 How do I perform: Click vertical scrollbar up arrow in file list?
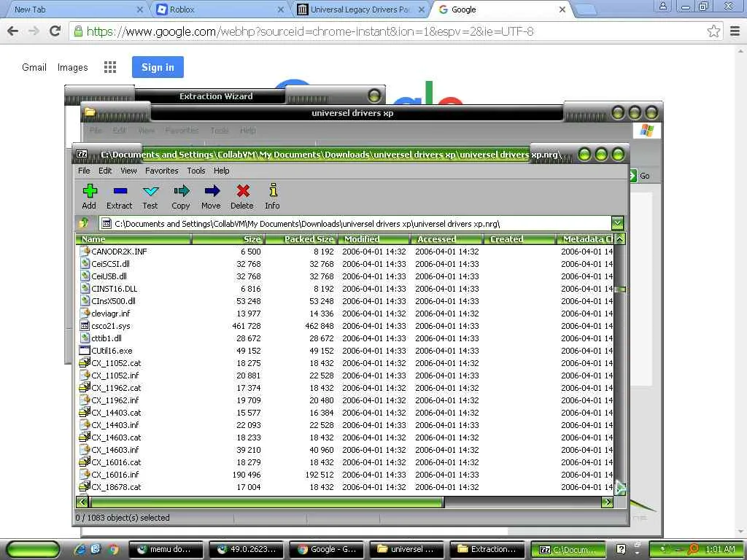coord(620,239)
